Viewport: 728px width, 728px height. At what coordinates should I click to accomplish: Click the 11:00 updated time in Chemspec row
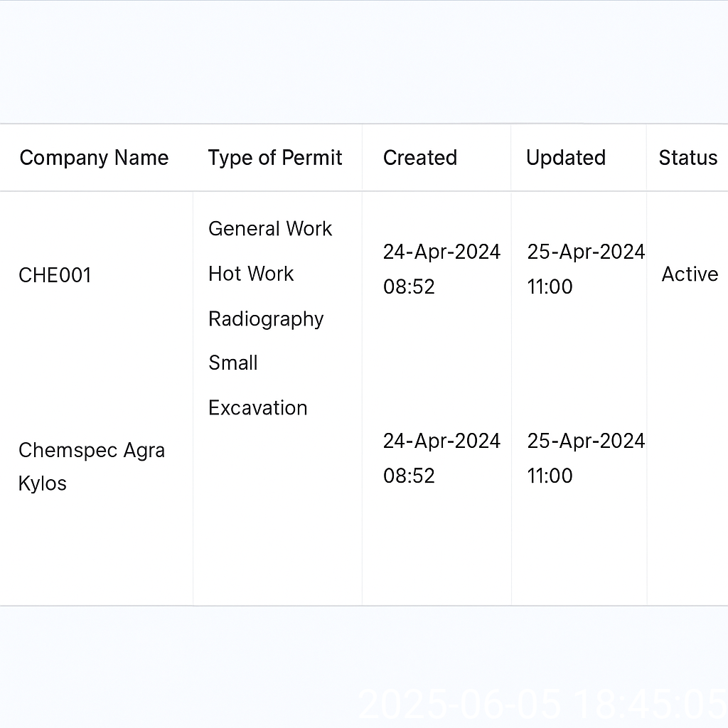[550, 476]
